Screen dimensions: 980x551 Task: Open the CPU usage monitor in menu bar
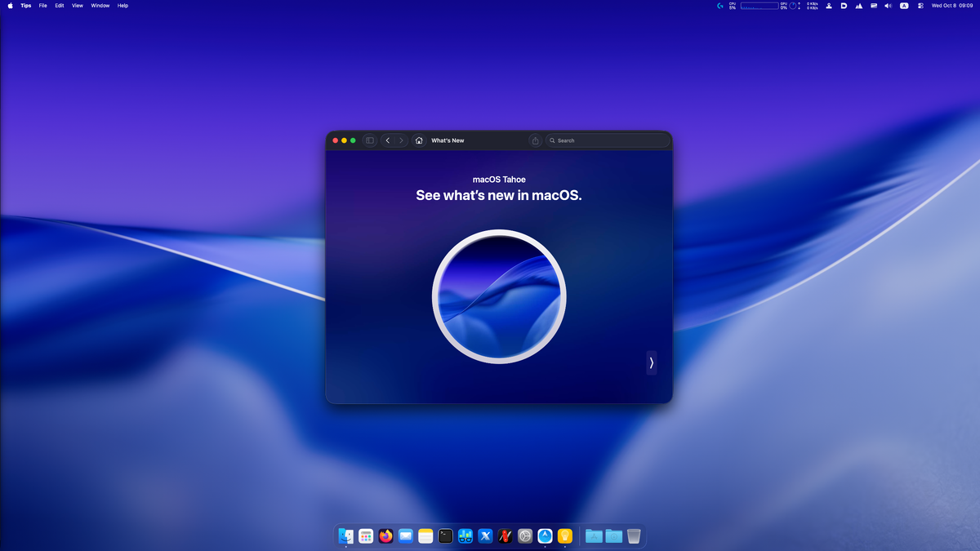[x=754, y=6]
